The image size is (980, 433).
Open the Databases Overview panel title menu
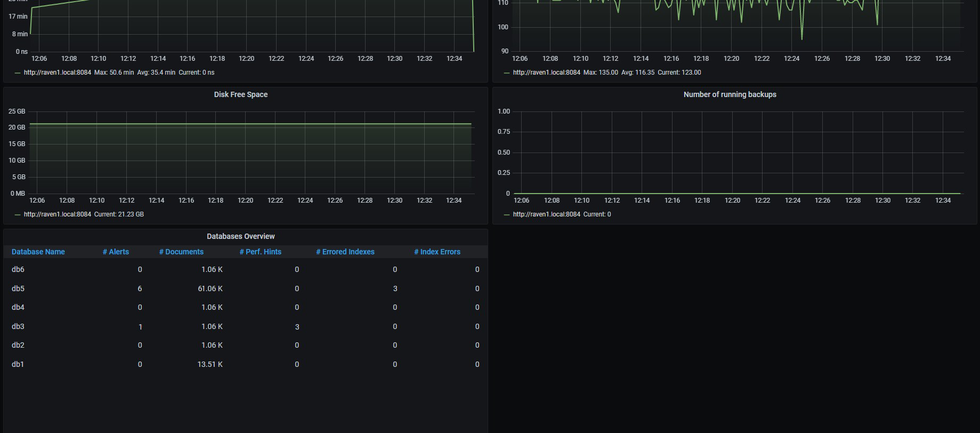[240, 236]
